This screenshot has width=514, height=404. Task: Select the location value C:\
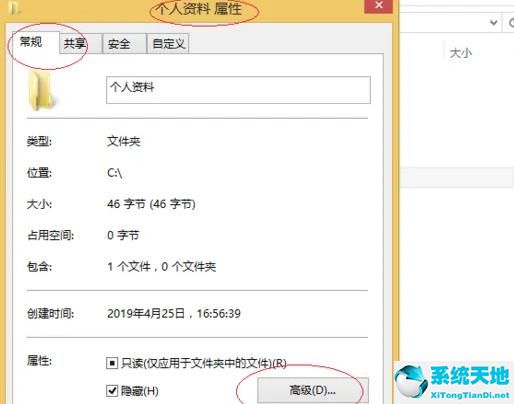tap(115, 173)
